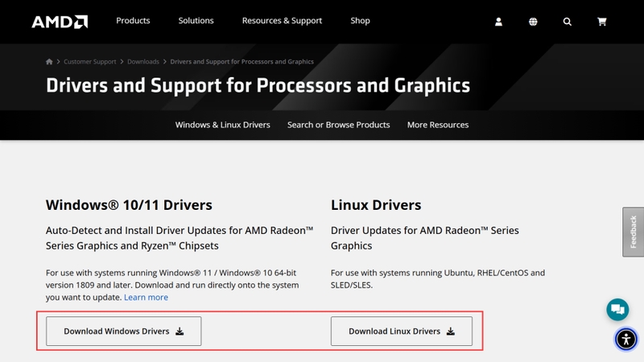This screenshot has width=644, height=362.
Task: Select the Search or Browse Products tab
Action: coord(338,125)
